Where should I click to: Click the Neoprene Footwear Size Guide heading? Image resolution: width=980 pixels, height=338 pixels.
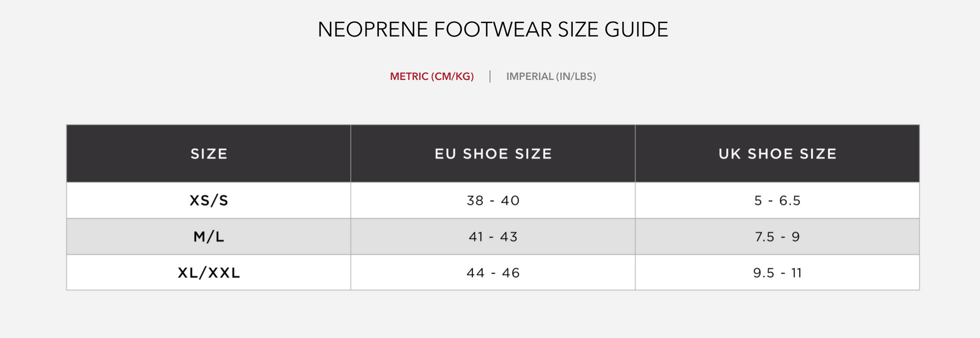pyautogui.click(x=493, y=29)
